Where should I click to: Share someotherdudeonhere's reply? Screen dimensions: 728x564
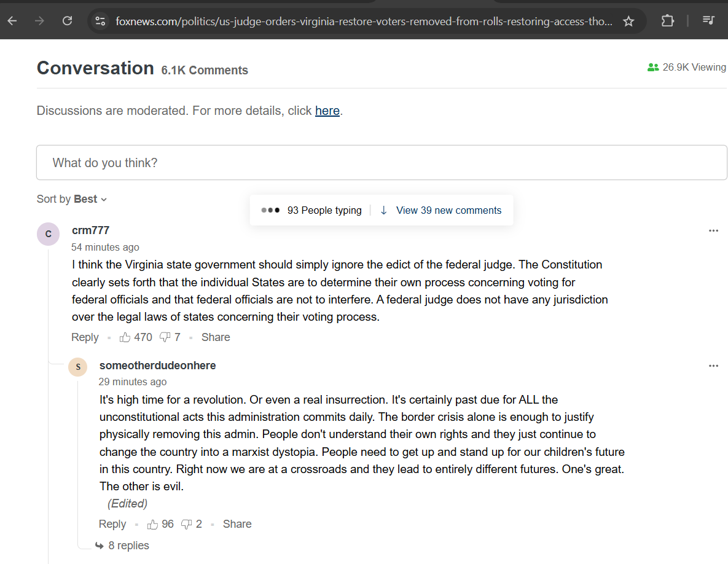click(237, 524)
